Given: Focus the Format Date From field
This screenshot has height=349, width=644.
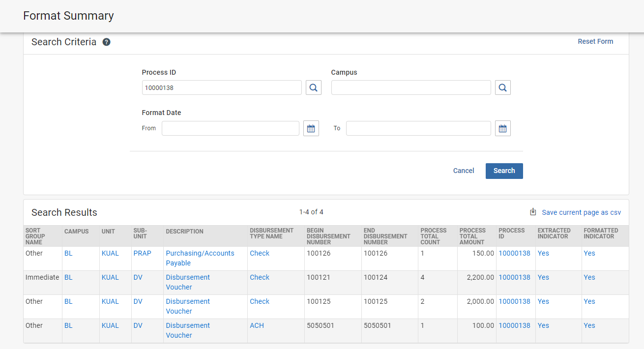Looking at the screenshot, I should point(230,128).
